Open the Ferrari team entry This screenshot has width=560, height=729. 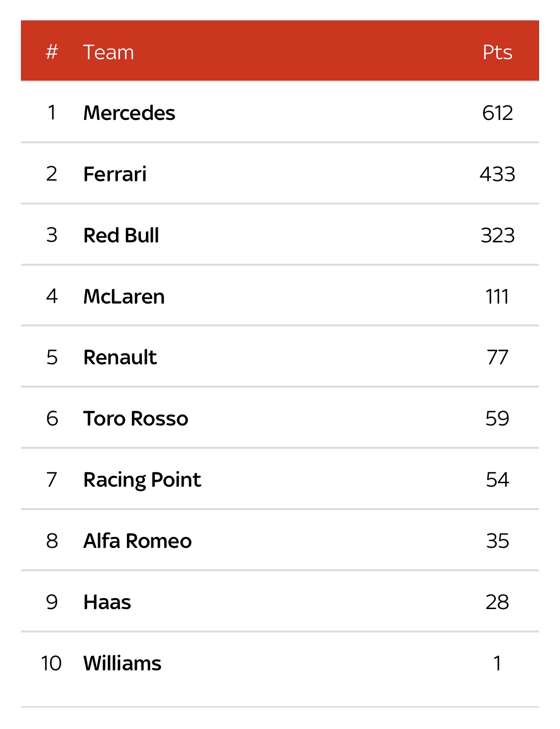(x=280, y=174)
